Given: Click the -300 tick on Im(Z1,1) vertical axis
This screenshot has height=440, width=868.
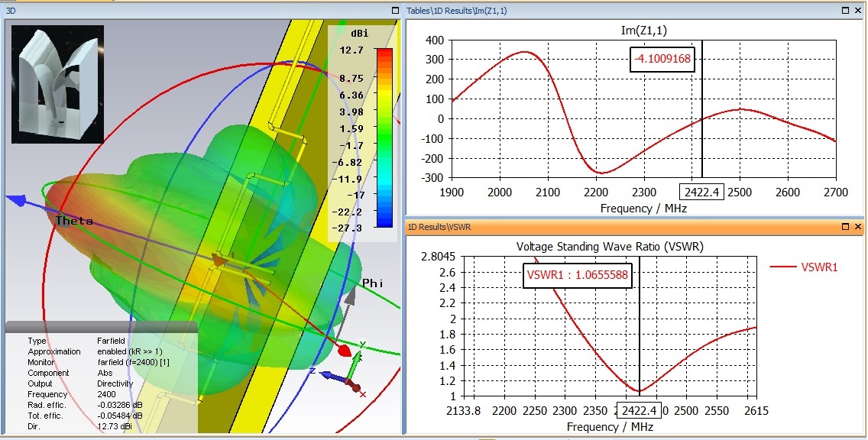Looking at the screenshot, I should [434, 178].
